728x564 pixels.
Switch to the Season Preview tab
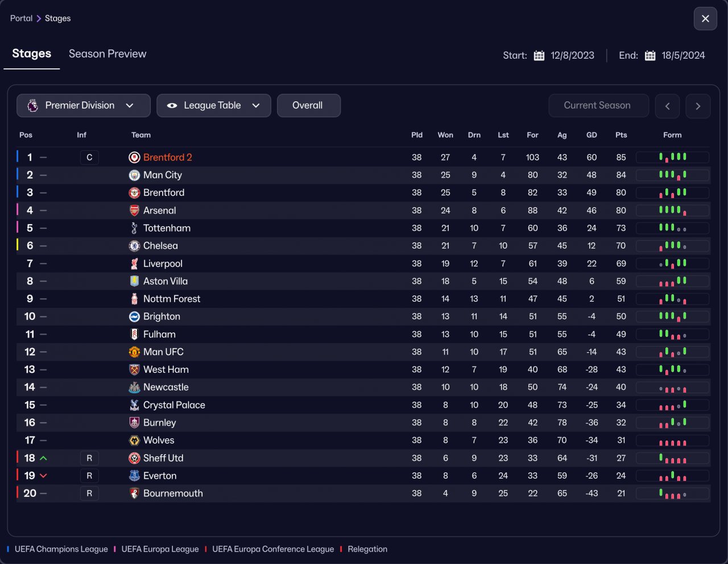pos(107,54)
